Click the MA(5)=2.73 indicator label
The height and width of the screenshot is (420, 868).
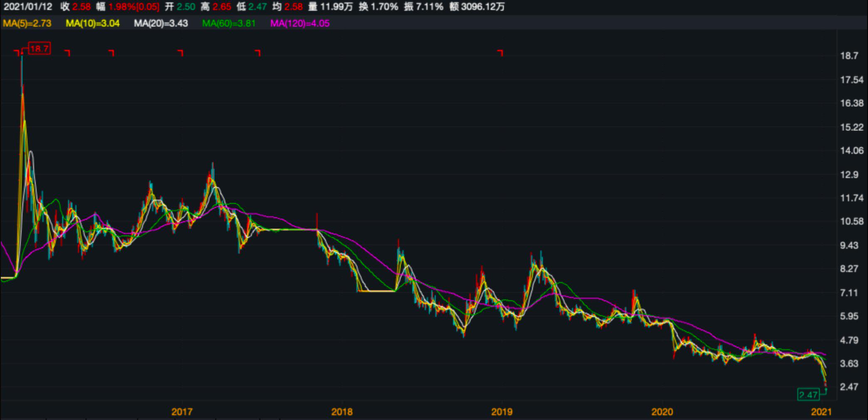coord(27,23)
